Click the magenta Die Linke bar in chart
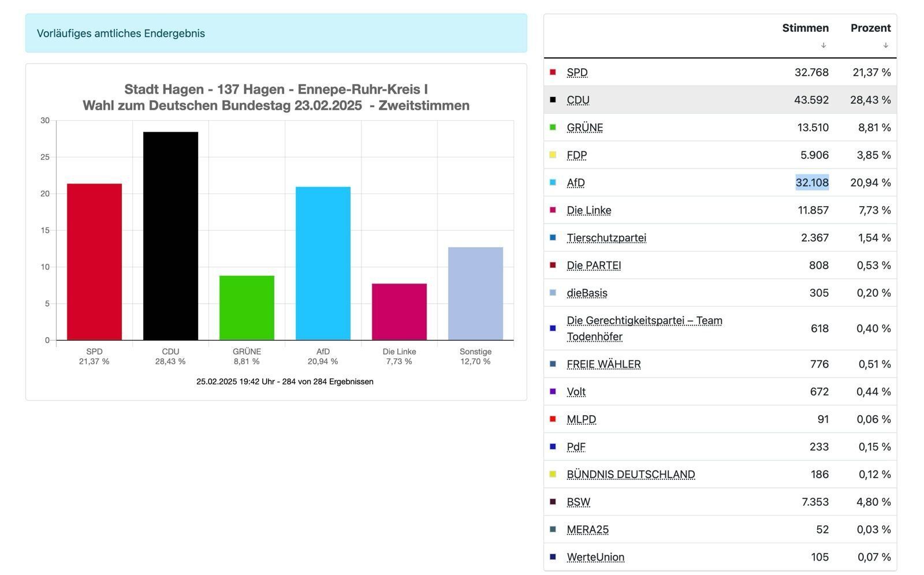This screenshot has width=924, height=575. [399, 312]
